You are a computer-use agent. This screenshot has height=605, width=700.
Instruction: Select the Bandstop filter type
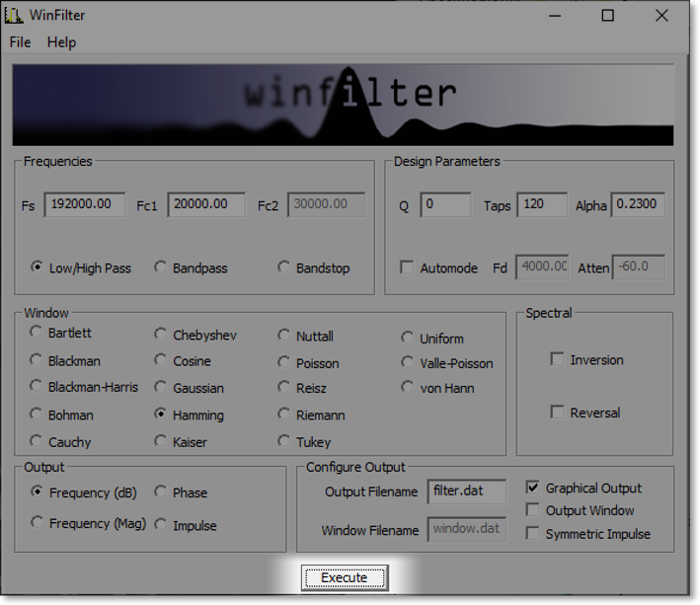click(x=284, y=267)
